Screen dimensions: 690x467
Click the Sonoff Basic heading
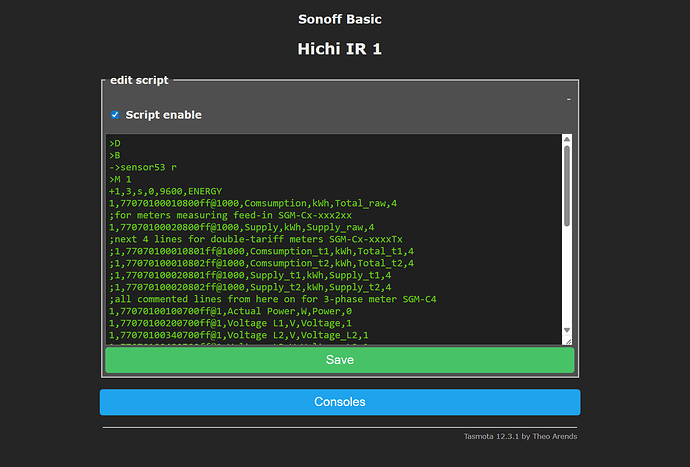[339, 19]
